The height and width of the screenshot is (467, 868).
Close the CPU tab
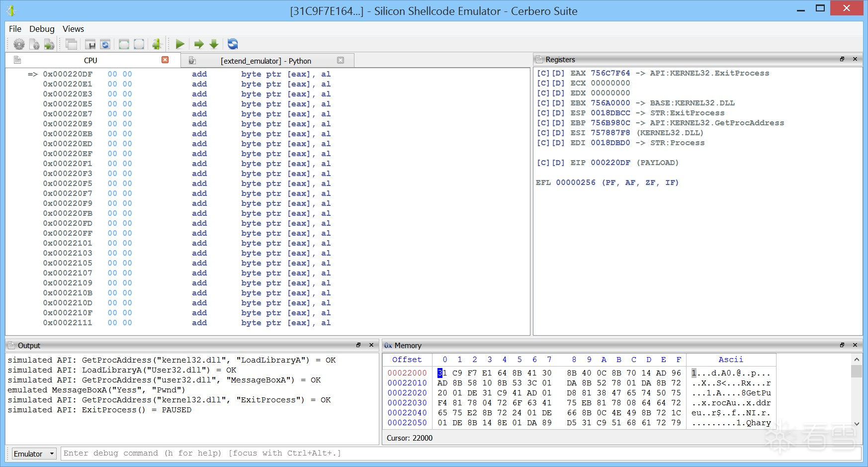165,60
